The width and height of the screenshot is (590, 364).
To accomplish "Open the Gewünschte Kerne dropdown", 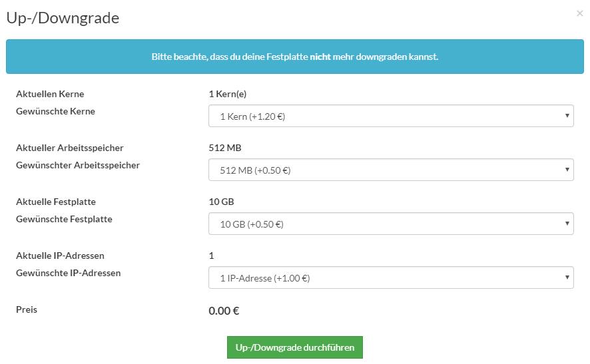I will [x=391, y=116].
